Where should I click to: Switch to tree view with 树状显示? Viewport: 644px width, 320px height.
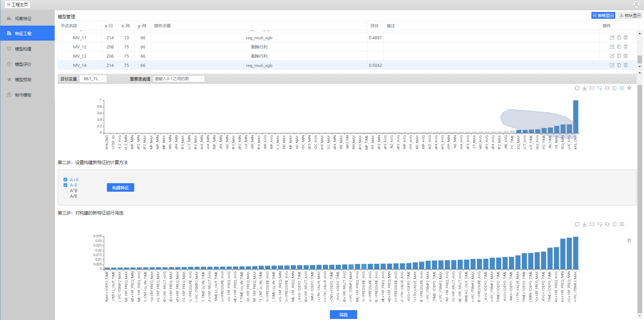click(630, 15)
